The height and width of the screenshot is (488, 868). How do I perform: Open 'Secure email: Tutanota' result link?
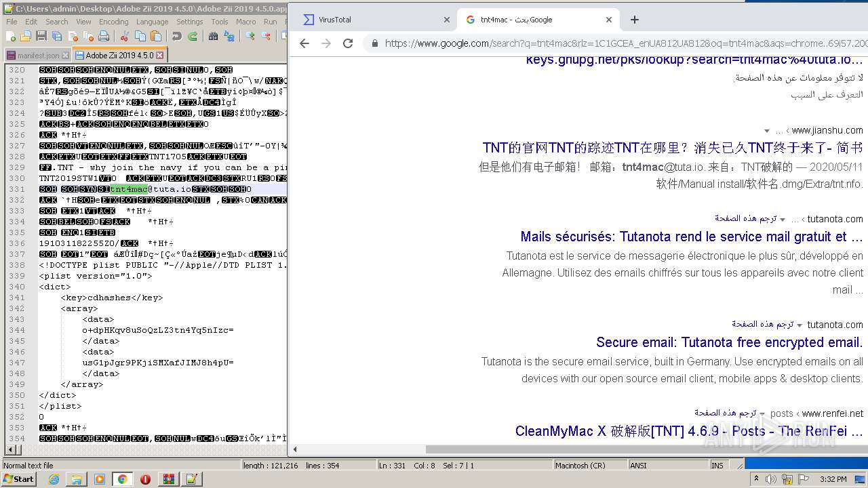730,342
